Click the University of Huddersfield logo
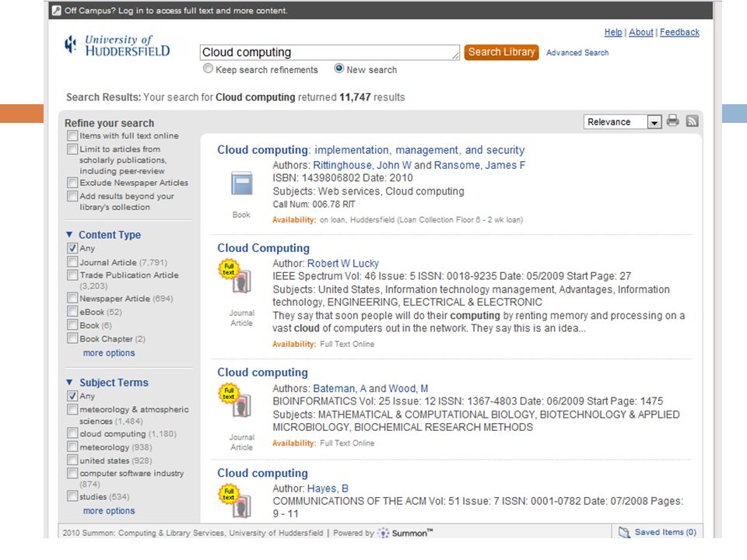Screen dimensions: 747x560 point(117,46)
